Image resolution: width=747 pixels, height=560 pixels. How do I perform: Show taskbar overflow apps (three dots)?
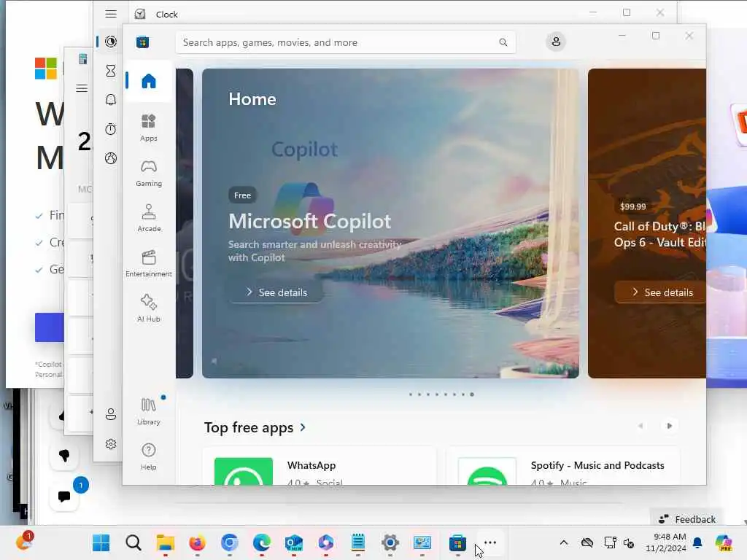[x=490, y=542]
